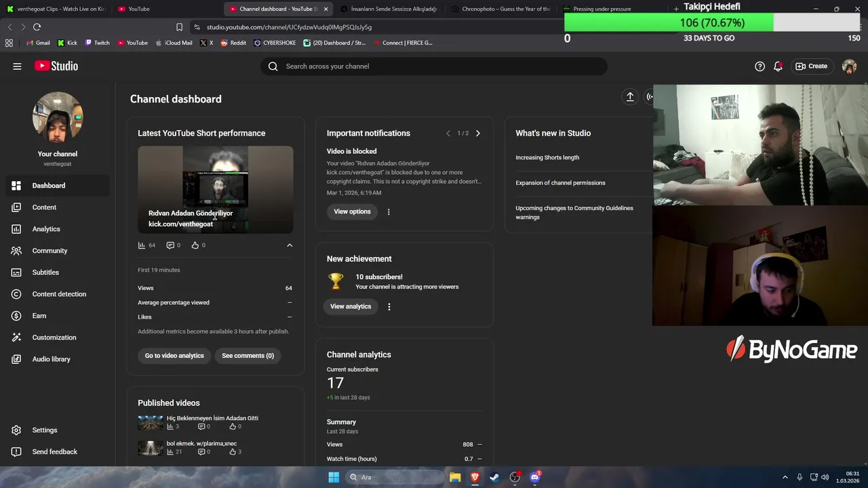Open the Gmail bookmark
Image resolution: width=868 pixels, height=488 pixels.
[x=38, y=43]
